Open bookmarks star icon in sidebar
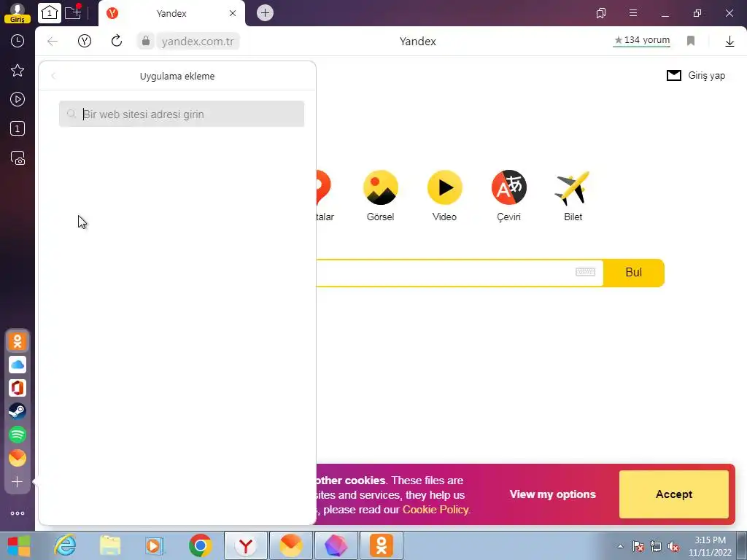 18,71
